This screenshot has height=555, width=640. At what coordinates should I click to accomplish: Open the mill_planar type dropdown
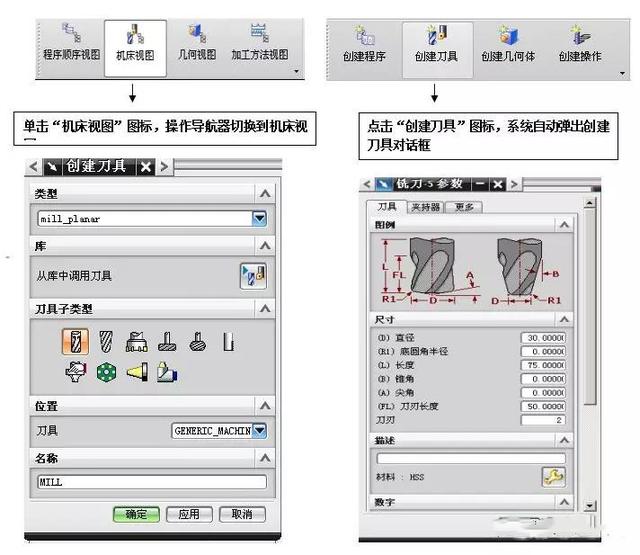(259, 219)
